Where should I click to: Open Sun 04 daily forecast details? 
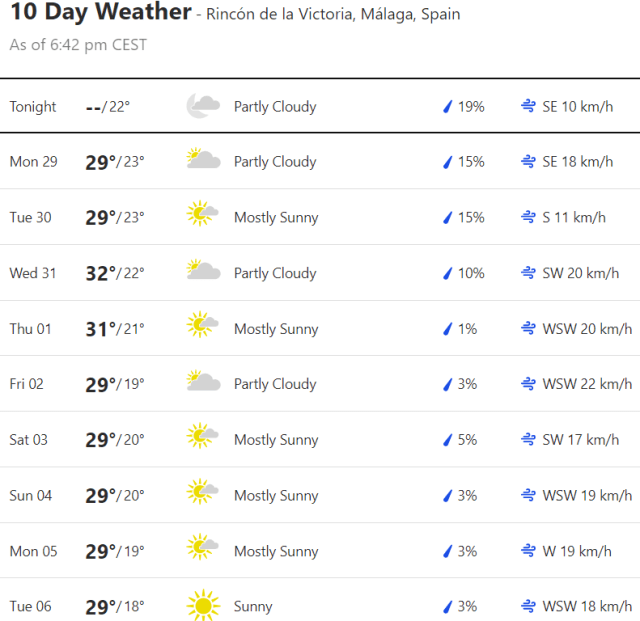coord(31,495)
